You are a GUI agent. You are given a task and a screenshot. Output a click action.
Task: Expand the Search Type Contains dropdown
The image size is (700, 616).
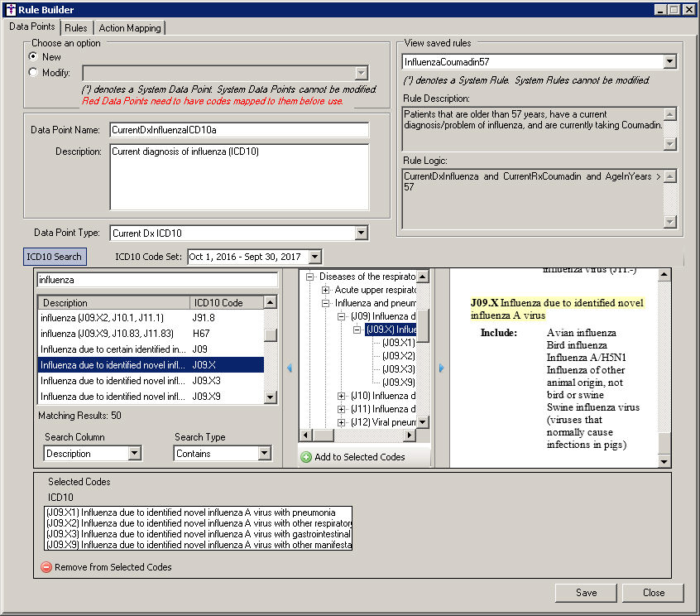[264, 454]
